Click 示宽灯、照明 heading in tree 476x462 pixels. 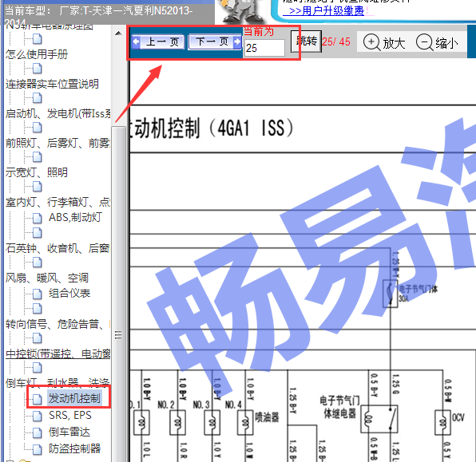(37, 172)
